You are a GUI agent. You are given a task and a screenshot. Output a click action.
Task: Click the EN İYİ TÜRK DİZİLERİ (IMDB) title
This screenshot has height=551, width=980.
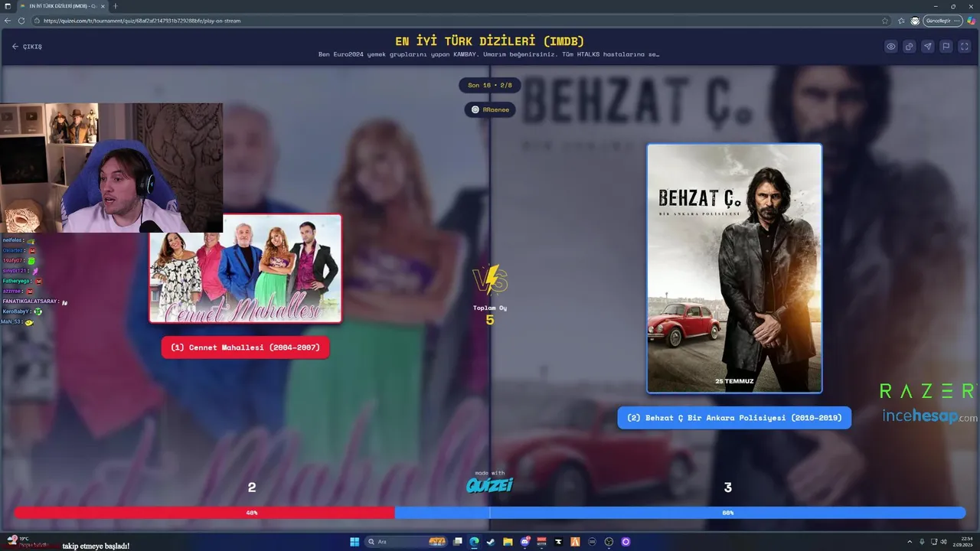[490, 41]
